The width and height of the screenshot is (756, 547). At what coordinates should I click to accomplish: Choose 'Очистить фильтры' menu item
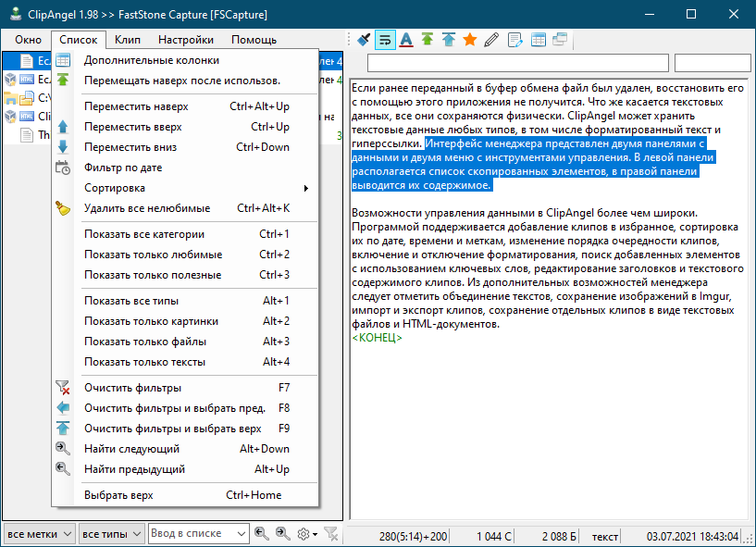pos(185,388)
